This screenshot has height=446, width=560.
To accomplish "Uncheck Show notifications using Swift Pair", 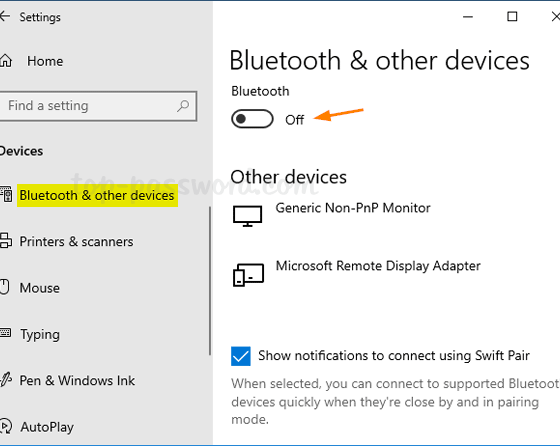I will coord(241,356).
